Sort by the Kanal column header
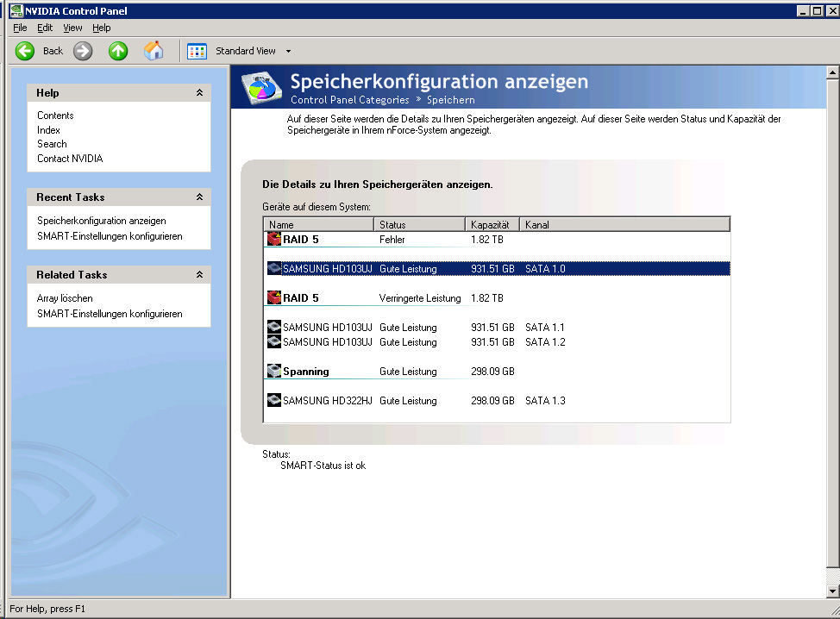The height and width of the screenshot is (619, 840). pos(624,224)
